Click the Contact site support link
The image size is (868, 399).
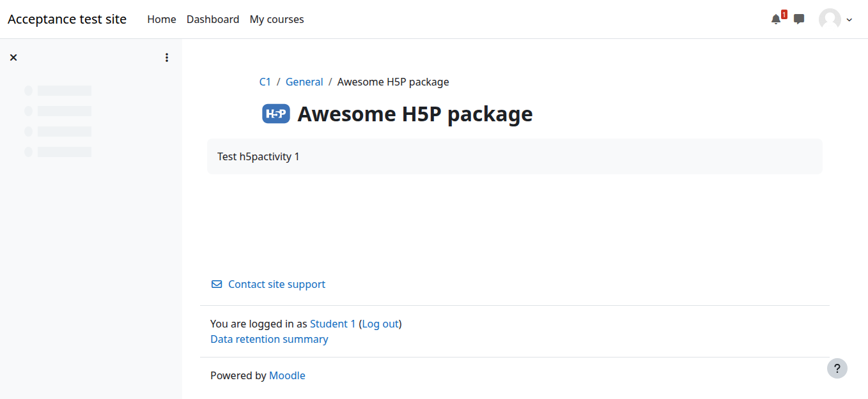point(277,284)
